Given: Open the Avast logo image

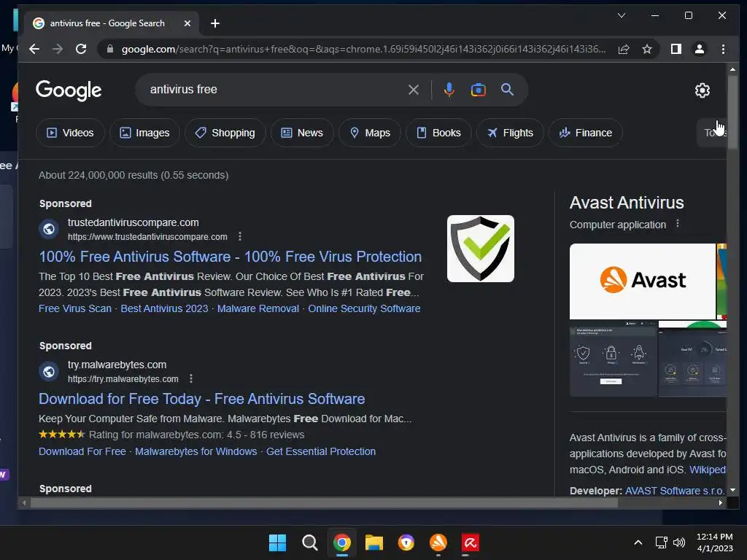Looking at the screenshot, I should pyautogui.click(x=642, y=281).
